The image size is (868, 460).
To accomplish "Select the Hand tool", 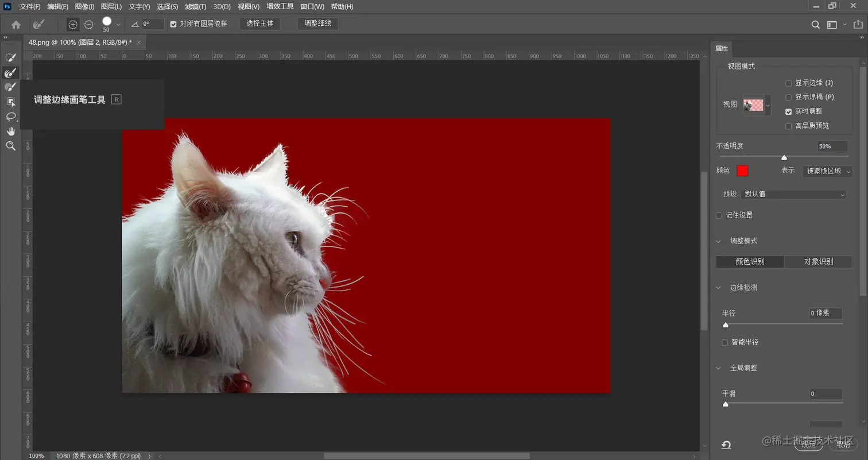I will coord(10,132).
